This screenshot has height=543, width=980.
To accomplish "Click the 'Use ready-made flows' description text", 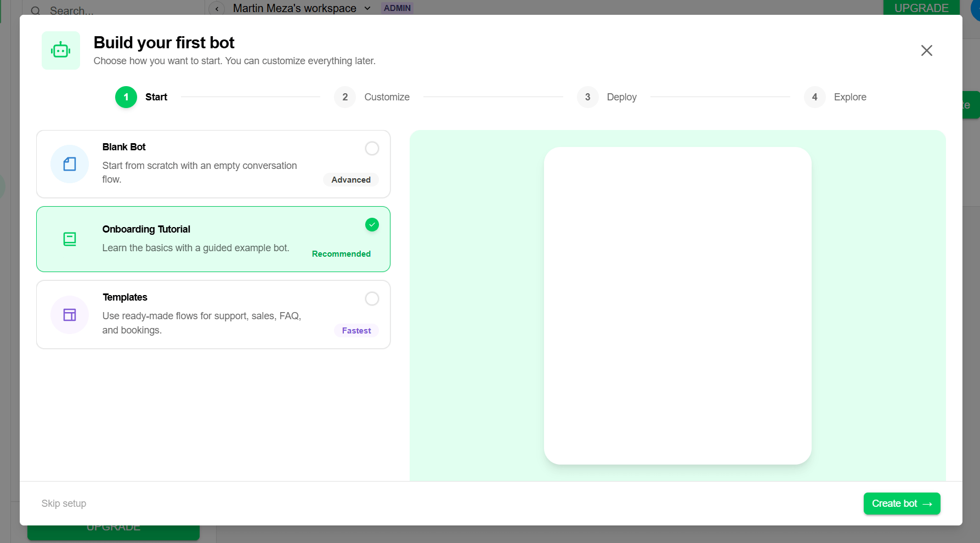I will [202, 323].
